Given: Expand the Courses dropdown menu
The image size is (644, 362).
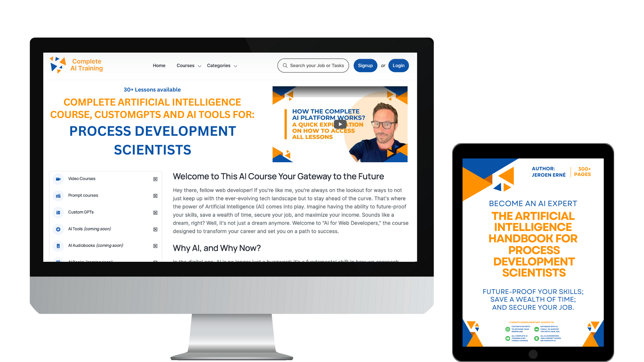Looking at the screenshot, I should pos(189,65).
